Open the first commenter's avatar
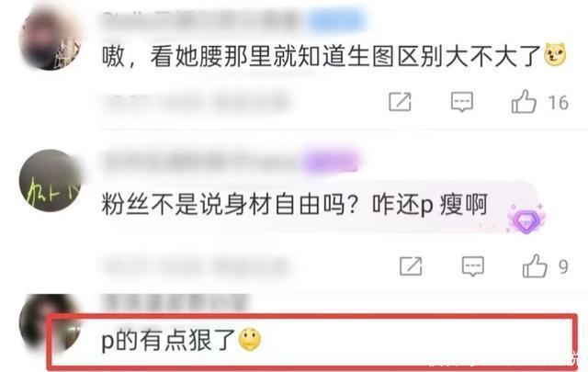 pos(51,39)
